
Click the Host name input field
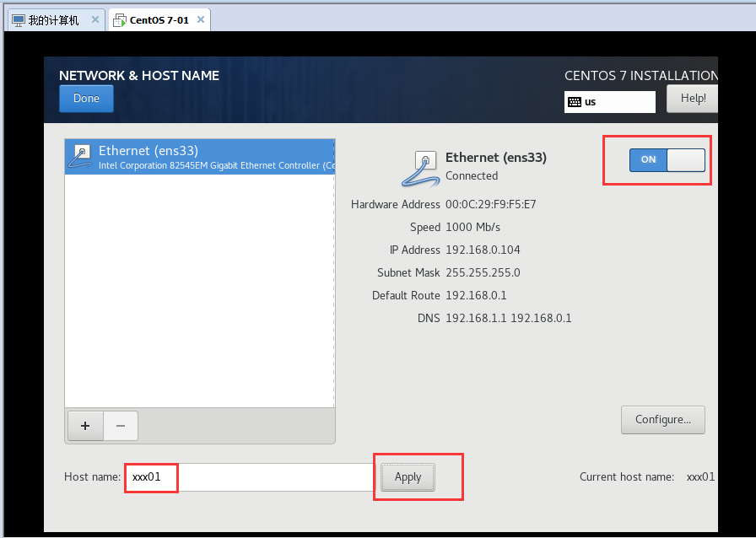(x=250, y=477)
